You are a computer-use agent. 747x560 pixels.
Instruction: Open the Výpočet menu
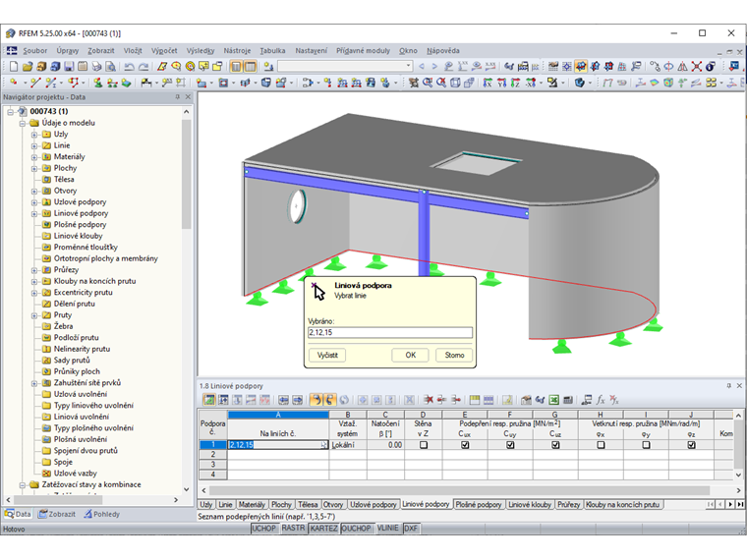pyautogui.click(x=164, y=50)
